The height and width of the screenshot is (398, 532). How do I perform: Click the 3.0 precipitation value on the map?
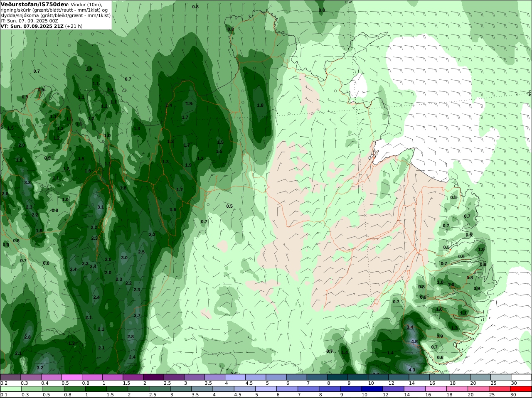[124, 258]
